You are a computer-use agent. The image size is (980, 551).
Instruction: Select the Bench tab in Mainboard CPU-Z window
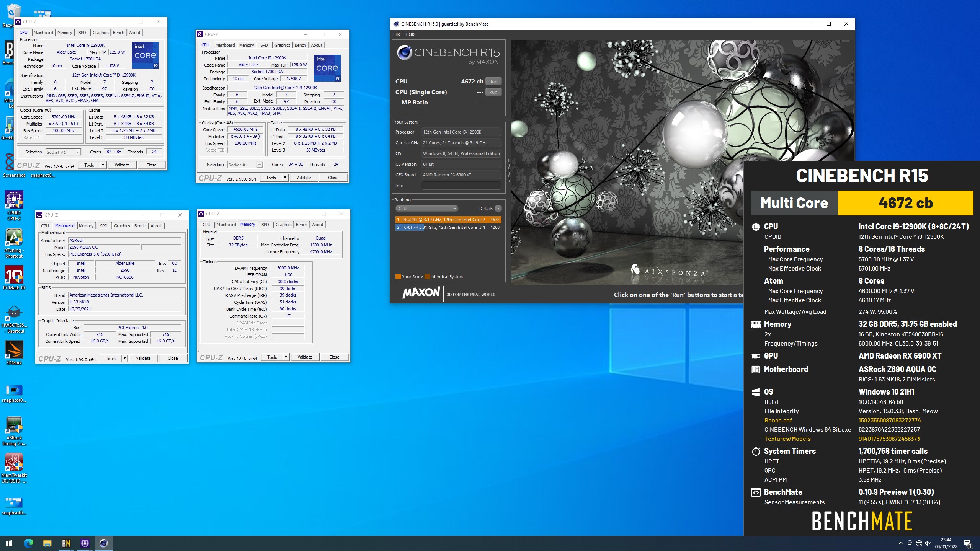pyautogui.click(x=140, y=226)
